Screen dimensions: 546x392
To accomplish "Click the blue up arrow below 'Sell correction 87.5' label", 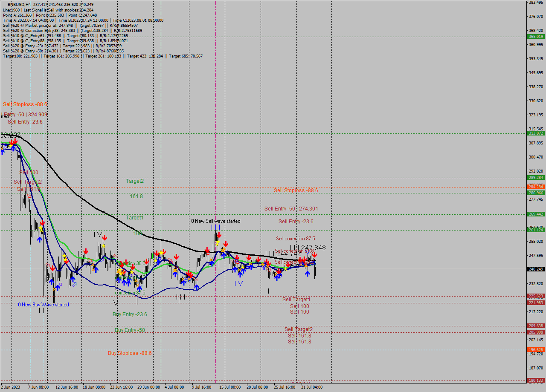I will pyautogui.click(x=308, y=273).
